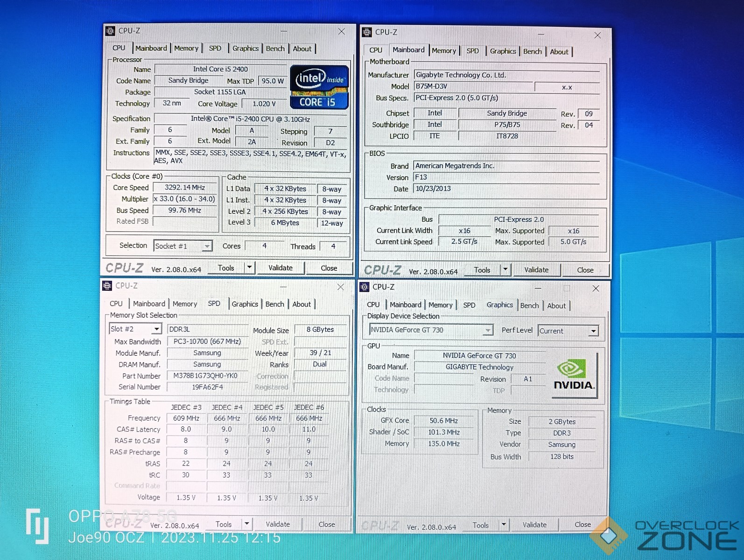
Task: Open Memory tab in the i5 2400 CPU window
Action: coord(186,48)
